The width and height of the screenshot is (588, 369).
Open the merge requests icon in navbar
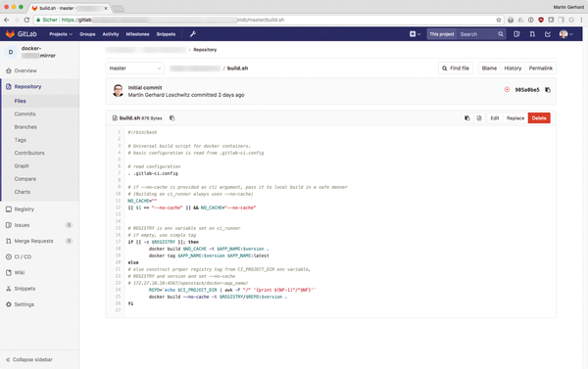click(532, 34)
